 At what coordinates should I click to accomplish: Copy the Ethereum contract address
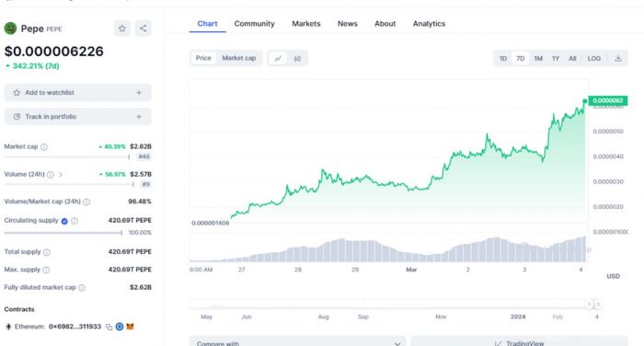[x=109, y=327]
